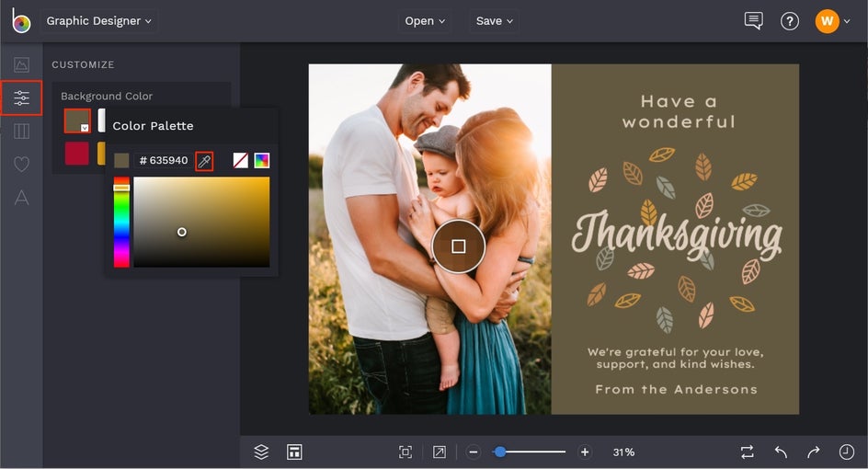Open the history clock icon
The image size is (868, 469).
coord(846,452)
